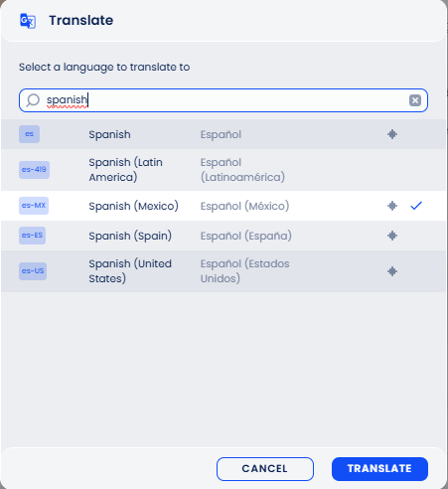Screen dimensions: 448x489
Task: Select the es-US language code badge
Action: click(33, 271)
